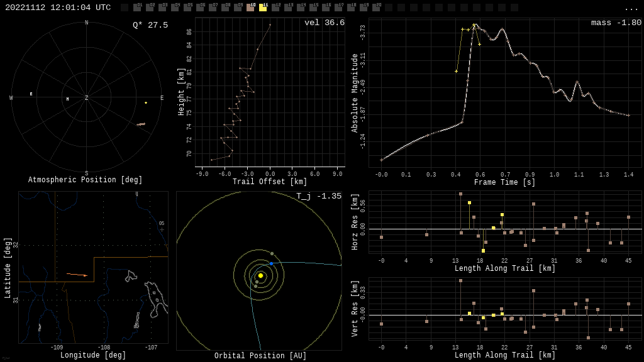Screen dimensions: 644x362
Task: Click the 'mass -1.80' label
Action: click(x=616, y=23)
